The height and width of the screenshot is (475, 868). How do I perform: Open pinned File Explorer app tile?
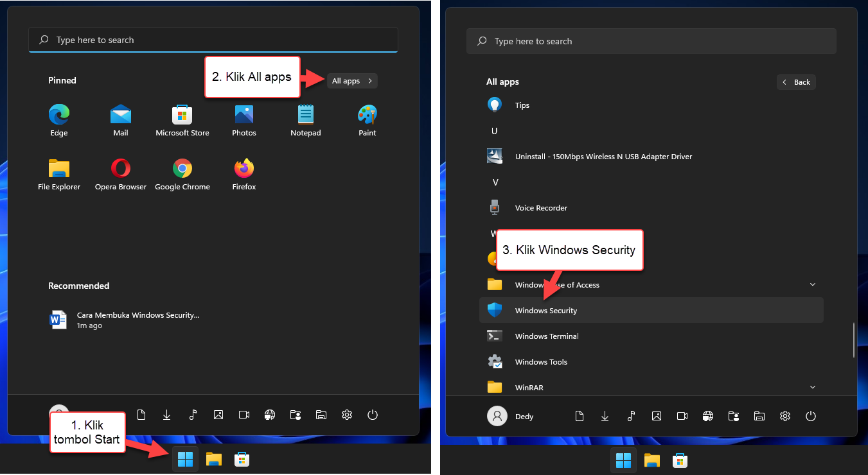pyautogui.click(x=59, y=175)
